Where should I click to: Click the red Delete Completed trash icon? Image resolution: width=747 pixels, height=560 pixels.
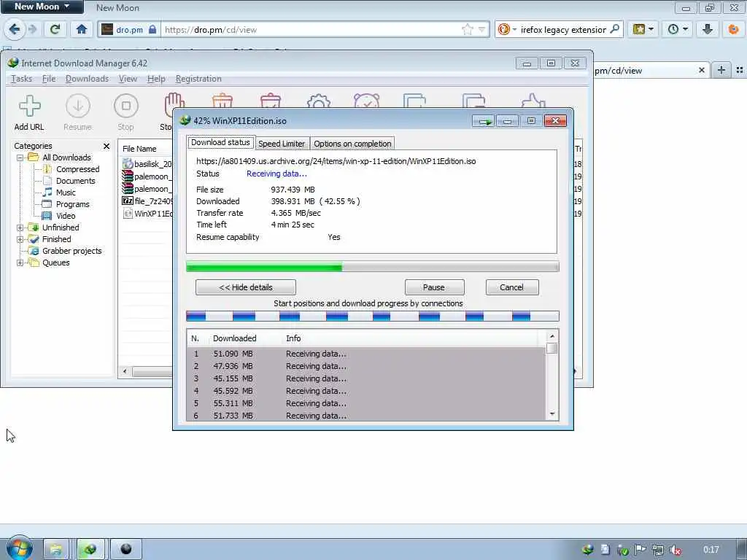[x=271, y=101]
